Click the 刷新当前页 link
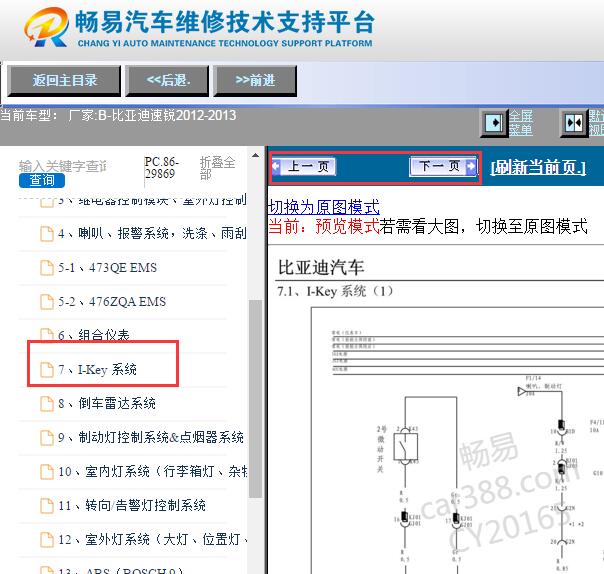The height and width of the screenshot is (574, 604). tap(538, 167)
